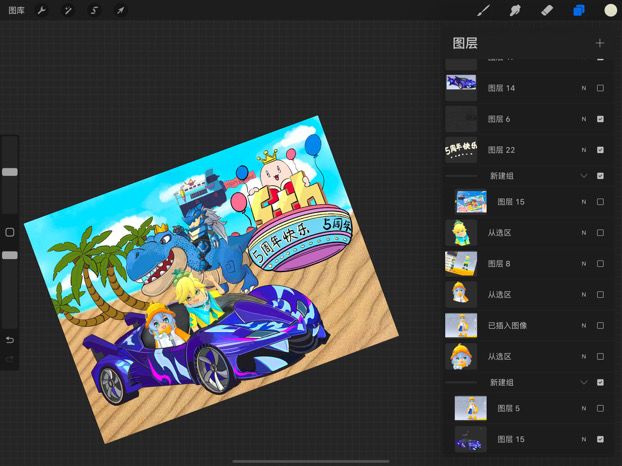Close the Layers panel icon

pos(579,10)
